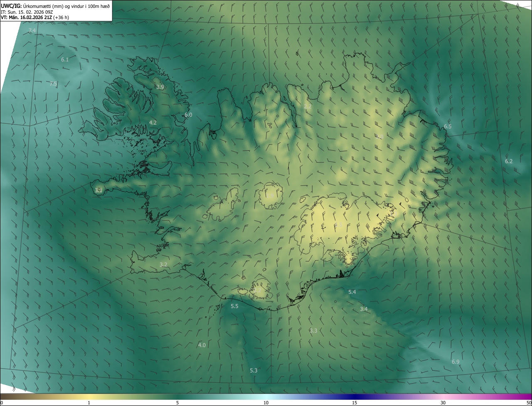Click the colorbar tick labeled 30
532x406 pixels.
tap(443, 402)
